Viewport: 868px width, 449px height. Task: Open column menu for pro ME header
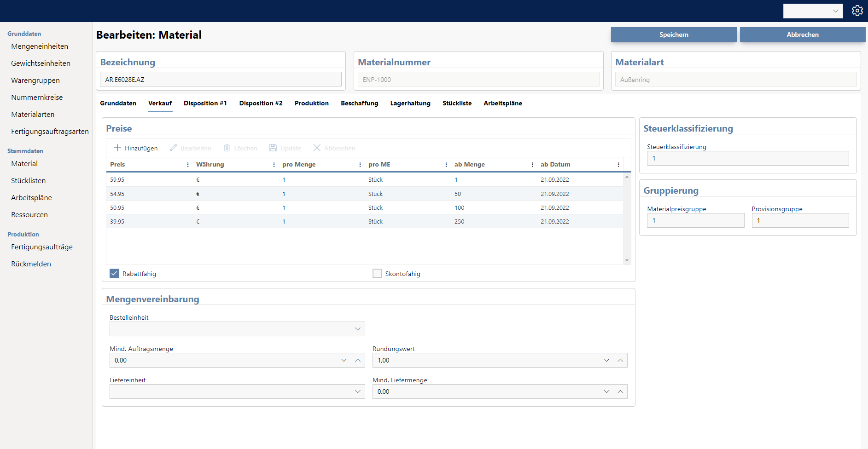(446, 165)
